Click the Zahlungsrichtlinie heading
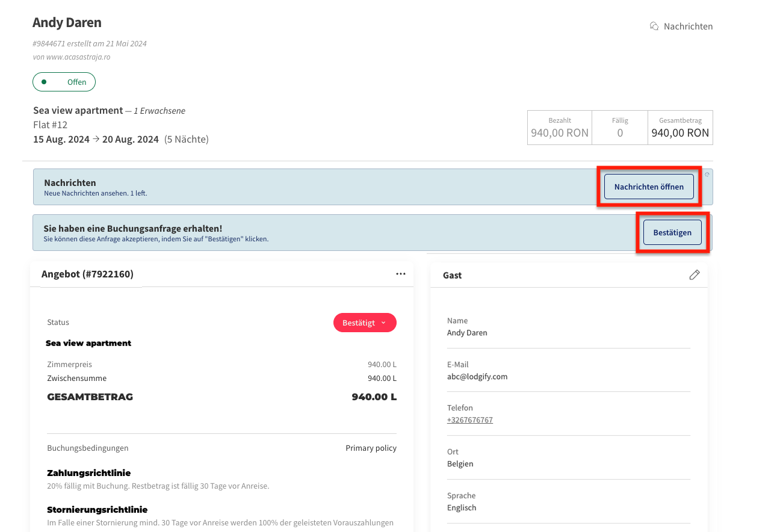Viewport: 783px width, 532px height. click(x=89, y=473)
